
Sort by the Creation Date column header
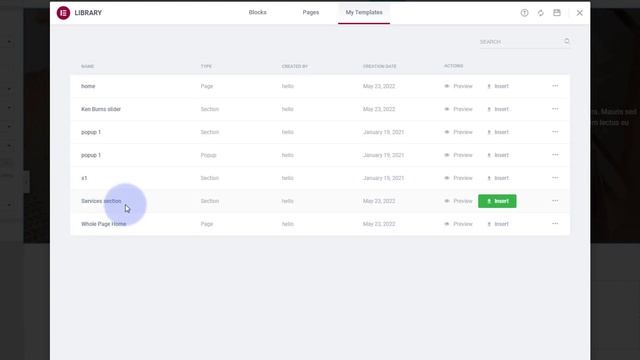(380, 66)
